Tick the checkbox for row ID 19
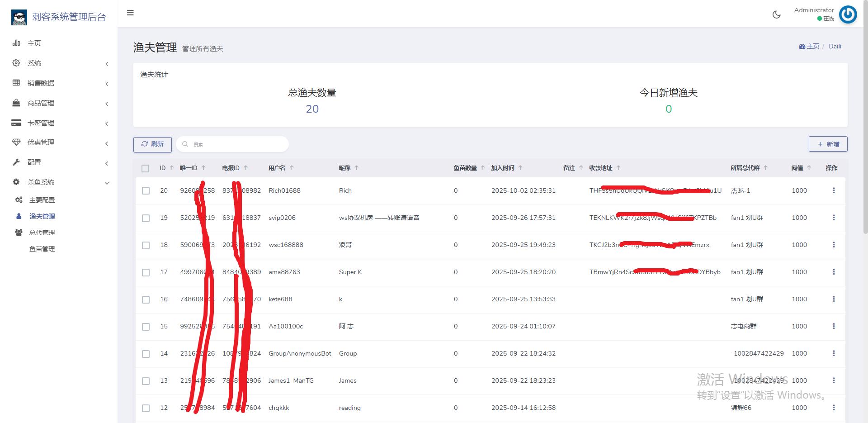The width and height of the screenshot is (868, 423). pos(146,218)
